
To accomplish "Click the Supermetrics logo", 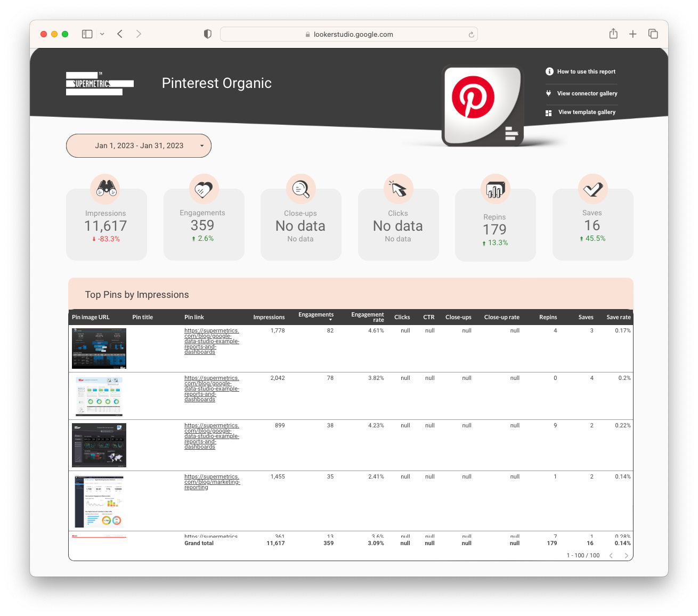I will coord(100,84).
